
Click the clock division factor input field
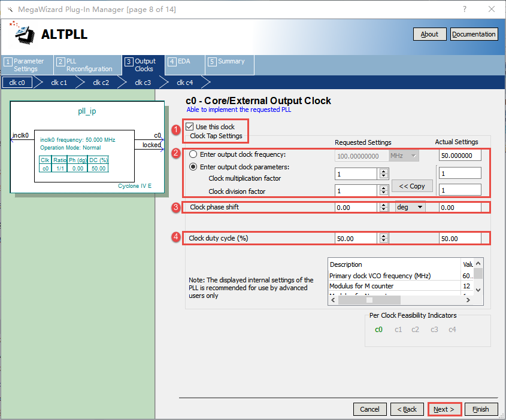356,190
